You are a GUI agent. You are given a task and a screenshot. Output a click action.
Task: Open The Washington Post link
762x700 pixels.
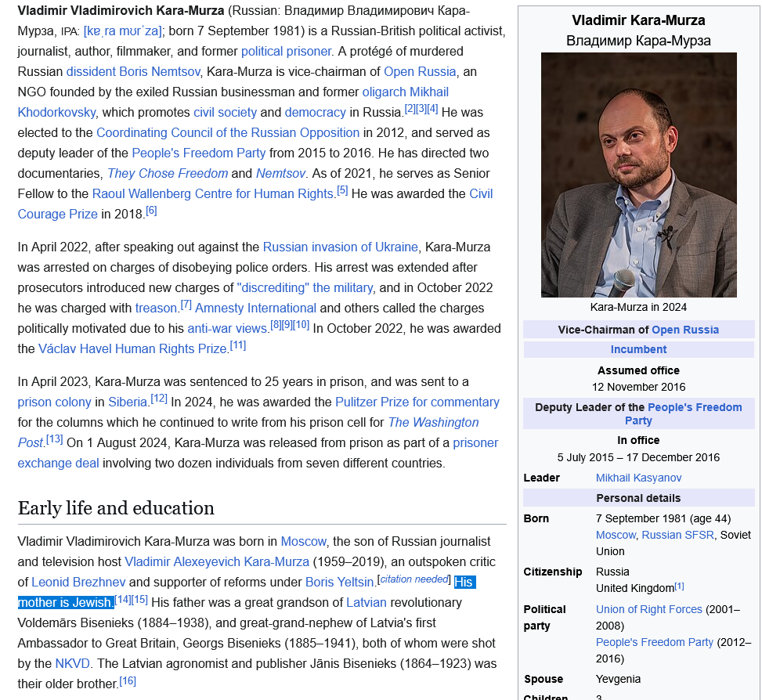click(433, 423)
